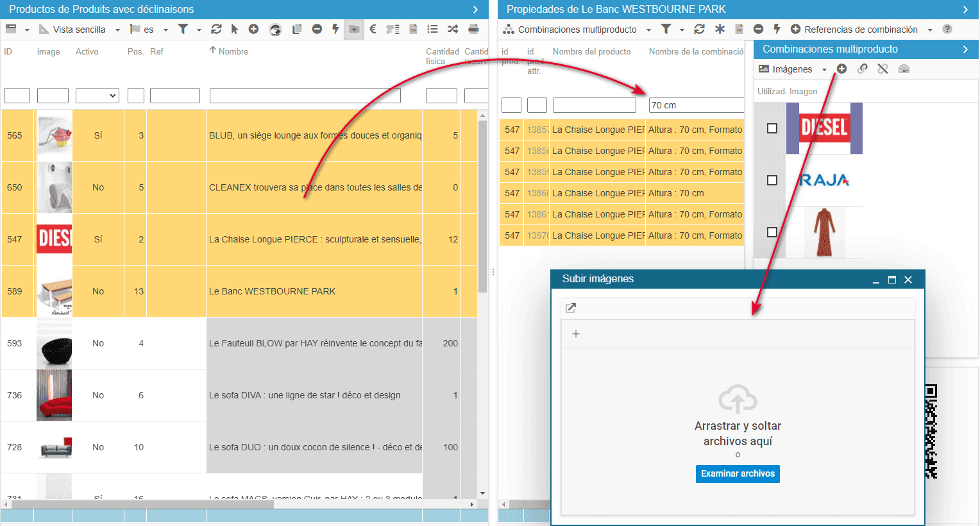Click the unlink broken chain icon
The image size is (980, 526).
(x=883, y=69)
